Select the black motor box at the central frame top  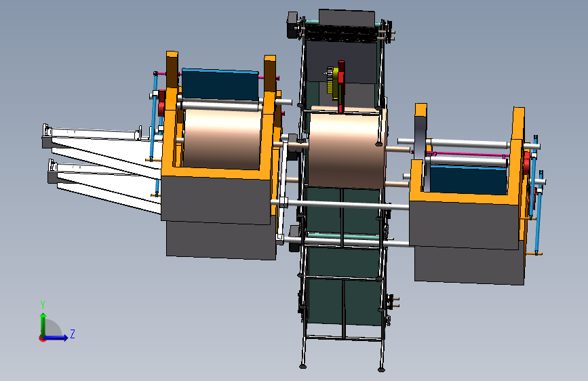tap(292, 25)
